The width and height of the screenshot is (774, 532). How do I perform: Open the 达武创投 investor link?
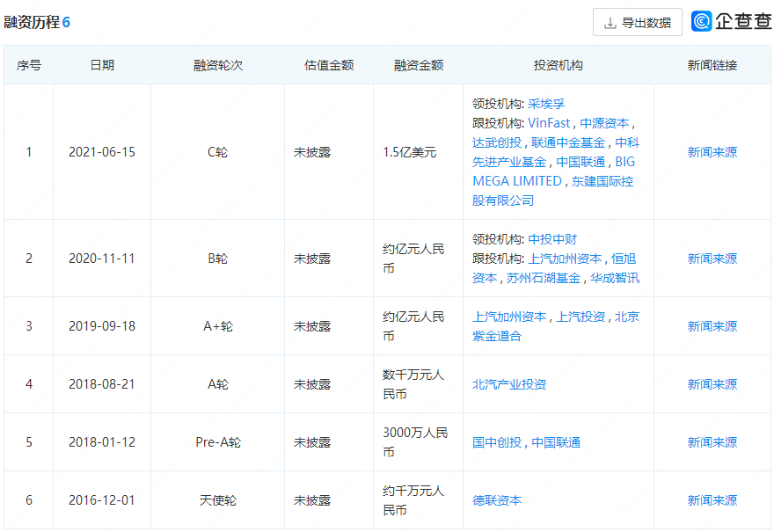tap(497, 142)
